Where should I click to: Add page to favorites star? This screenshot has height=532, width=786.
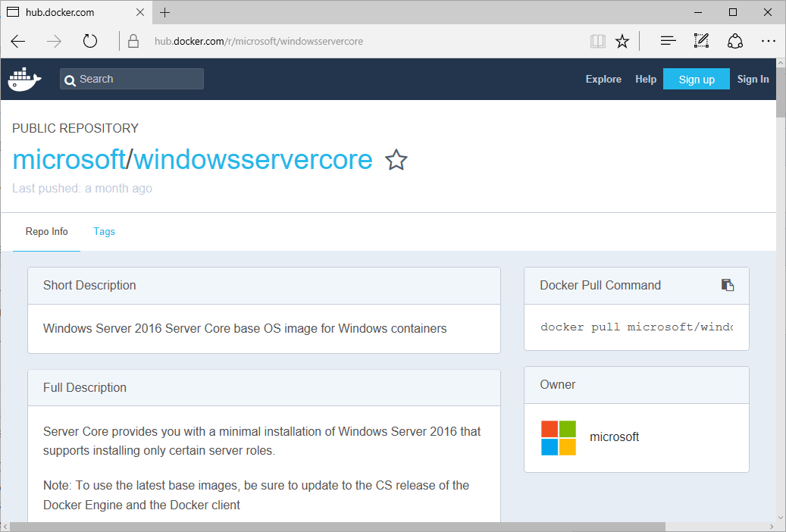622,41
